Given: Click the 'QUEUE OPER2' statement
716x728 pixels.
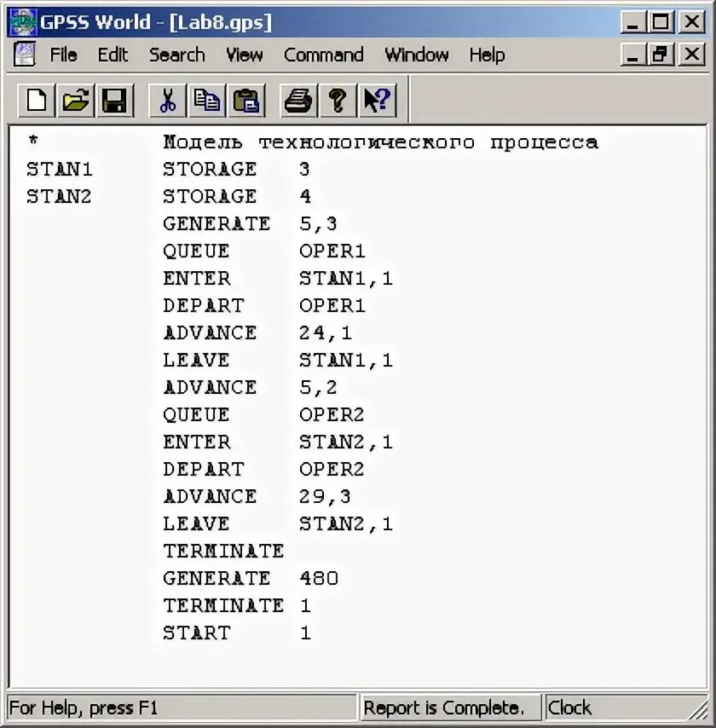Looking at the screenshot, I should point(263,414).
